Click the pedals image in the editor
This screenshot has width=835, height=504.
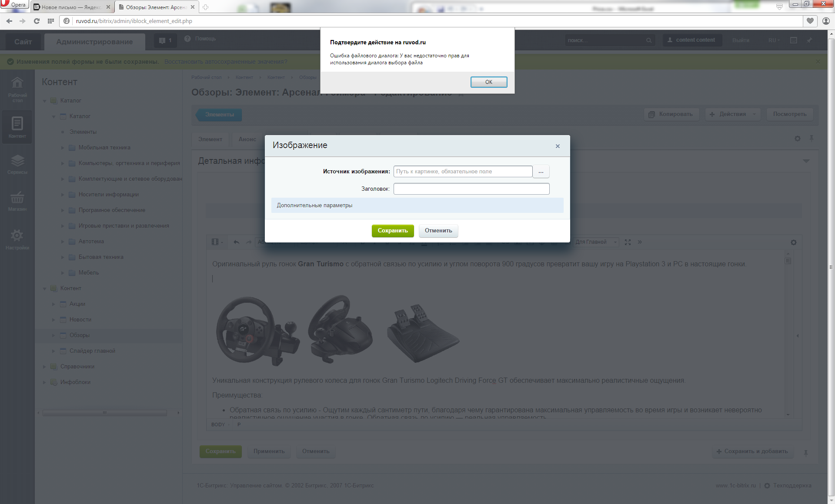click(423, 333)
